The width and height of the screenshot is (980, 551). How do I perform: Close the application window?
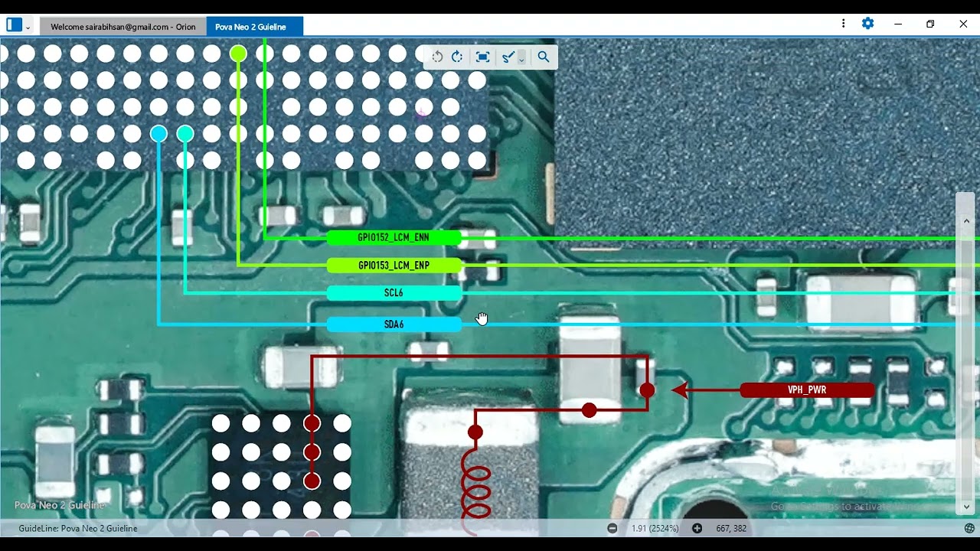[963, 24]
